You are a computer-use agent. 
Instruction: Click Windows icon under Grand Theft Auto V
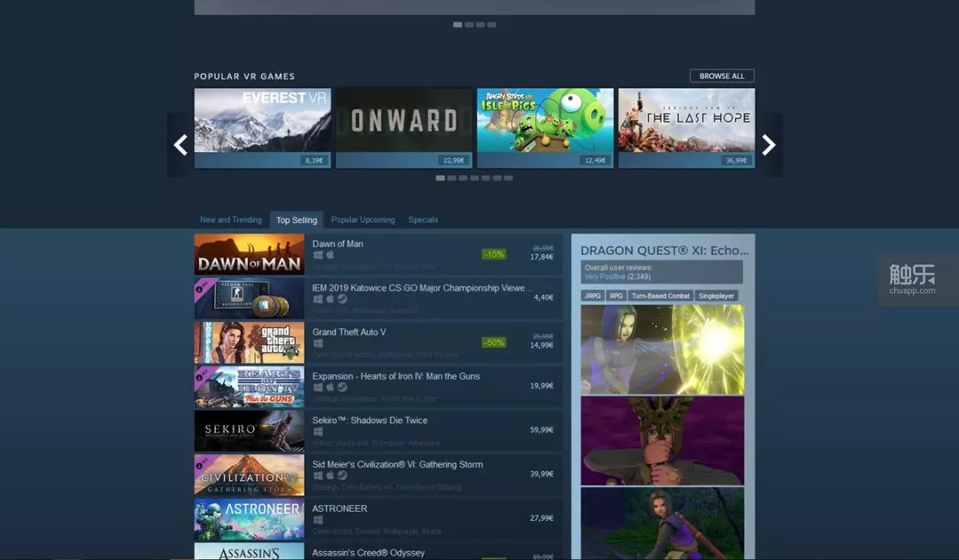318,343
